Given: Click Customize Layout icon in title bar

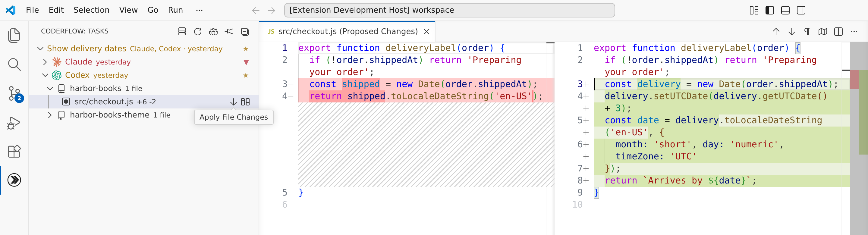Looking at the screenshot, I should click(x=754, y=11).
